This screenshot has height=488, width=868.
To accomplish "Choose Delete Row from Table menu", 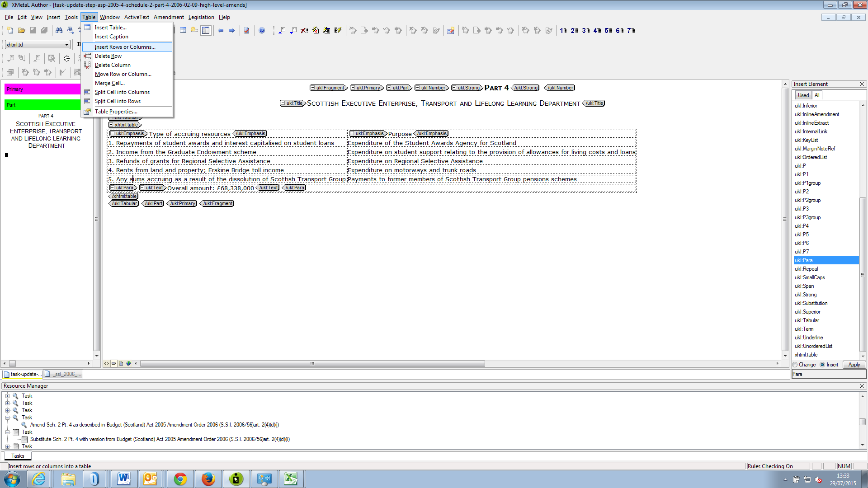I will pos(108,56).
